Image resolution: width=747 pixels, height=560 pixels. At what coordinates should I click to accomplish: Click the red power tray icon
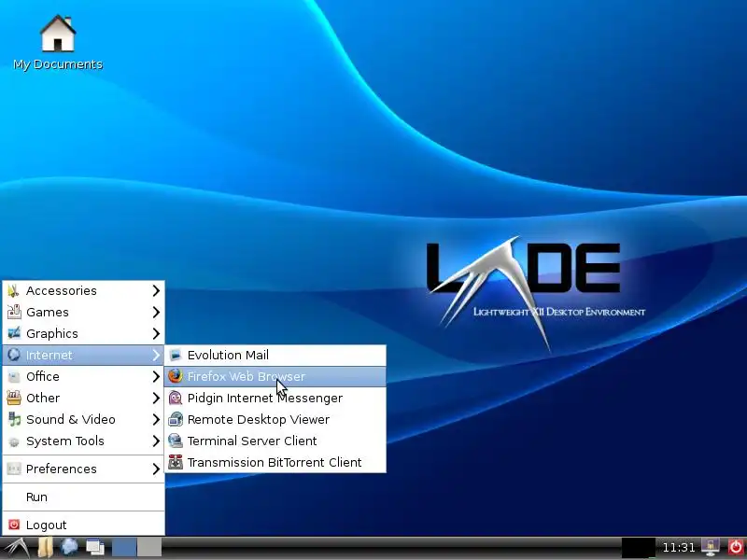coord(736,548)
